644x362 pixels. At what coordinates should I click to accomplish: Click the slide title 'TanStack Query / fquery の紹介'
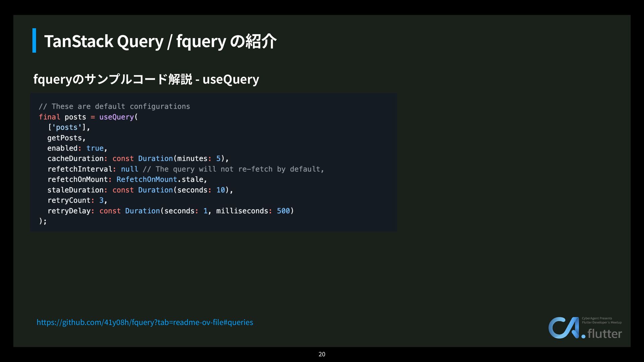tap(160, 41)
